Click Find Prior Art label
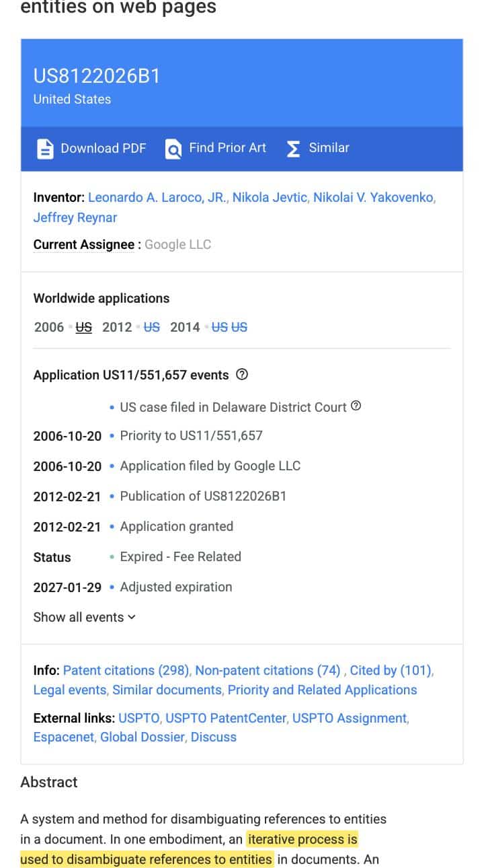The height and width of the screenshot is (868, 484). pyautogui.click(x=227, y=148)
